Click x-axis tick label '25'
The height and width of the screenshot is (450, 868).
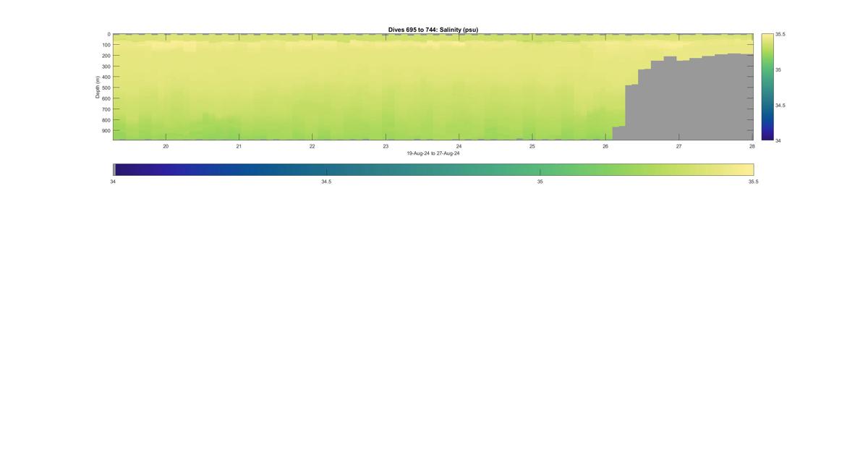coord(532,146)
